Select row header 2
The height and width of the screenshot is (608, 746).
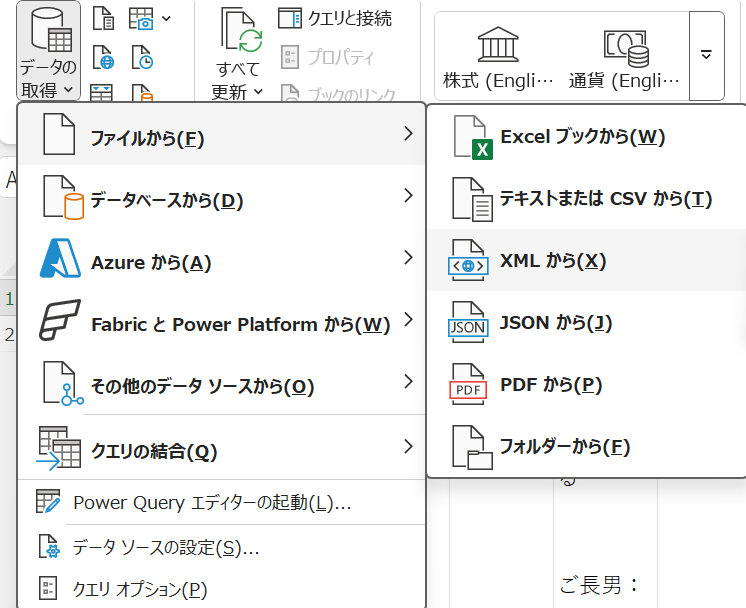[9, 334]
